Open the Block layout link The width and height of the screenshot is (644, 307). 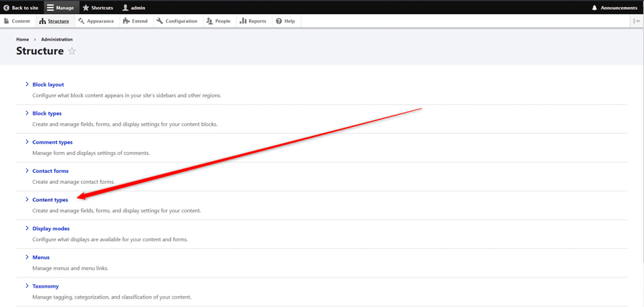(x=48, y=84)
